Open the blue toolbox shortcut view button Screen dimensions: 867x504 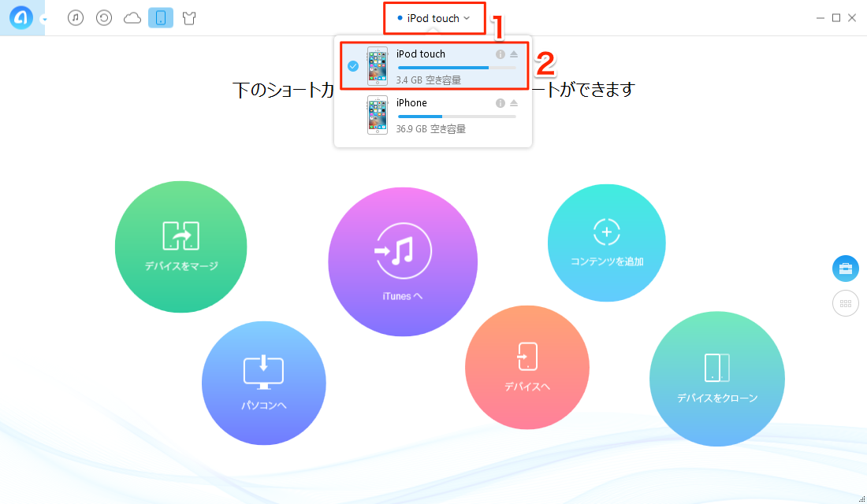click(x=846, y=269)
